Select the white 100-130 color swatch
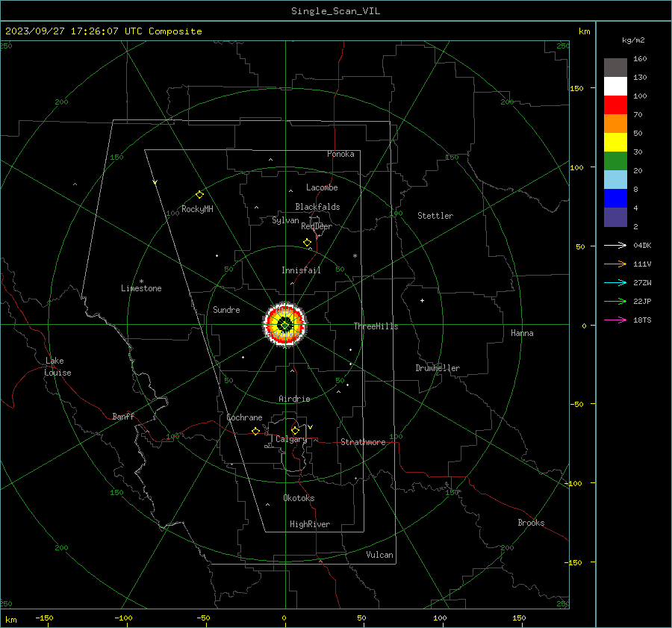Viewport: 672px width, 628px height. [615, 87]
